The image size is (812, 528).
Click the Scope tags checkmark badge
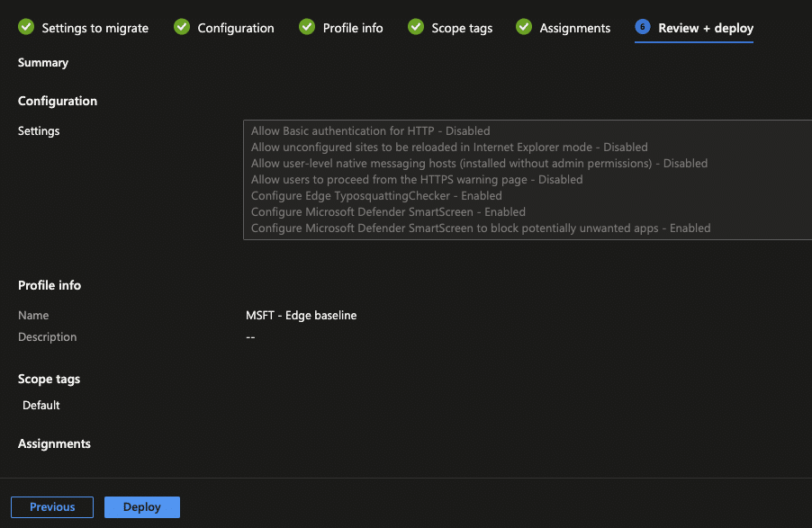tap(415, 27)
